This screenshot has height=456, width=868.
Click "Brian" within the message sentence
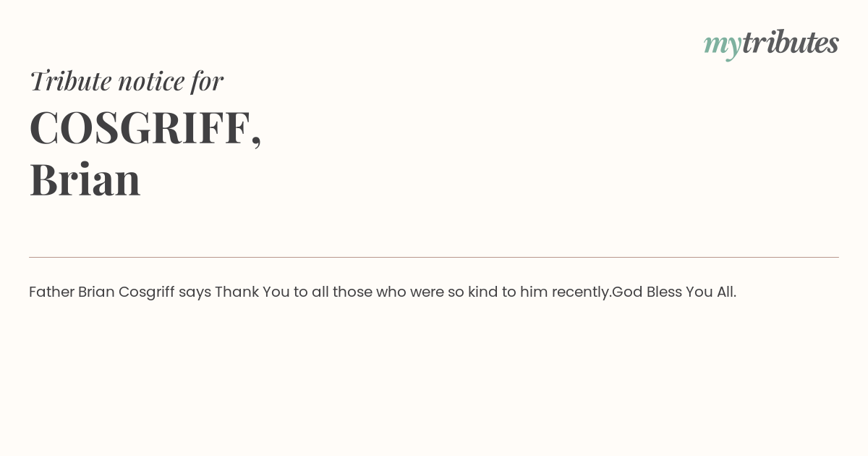96,292
